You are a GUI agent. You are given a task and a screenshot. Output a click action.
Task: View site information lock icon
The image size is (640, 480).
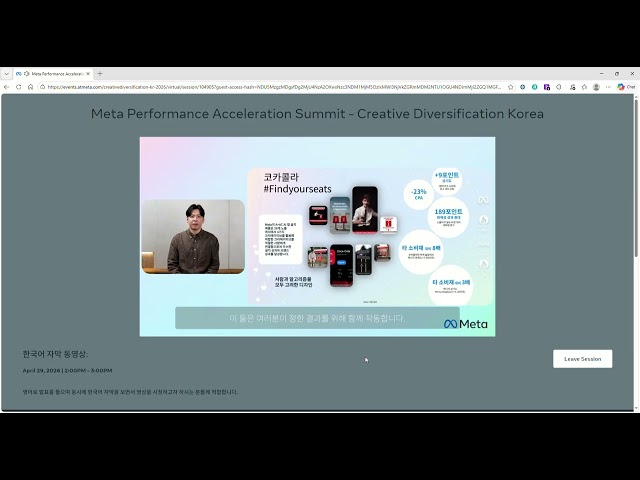pos(42,87)
